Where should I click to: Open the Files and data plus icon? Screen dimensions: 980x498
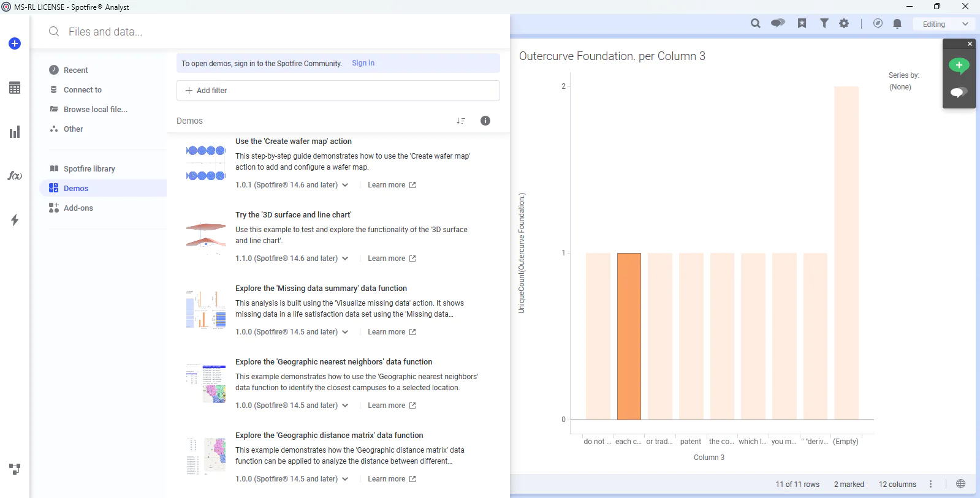point(15,43)
